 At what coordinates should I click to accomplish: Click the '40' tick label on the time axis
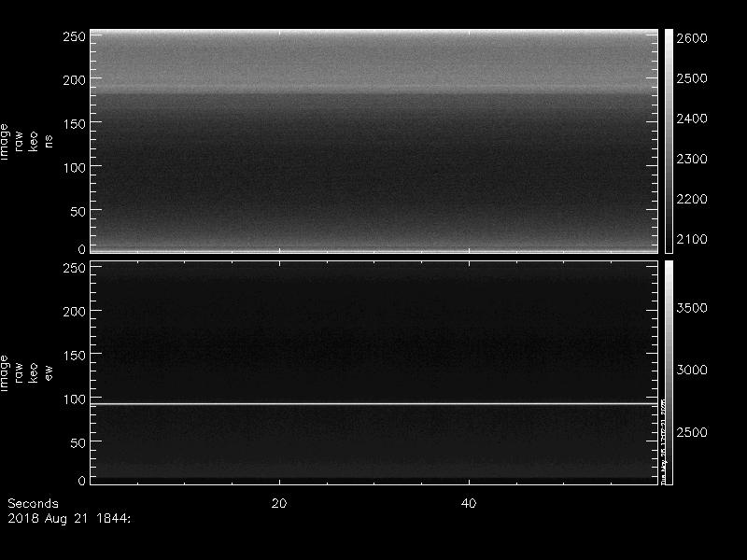(x=469, y=503)
